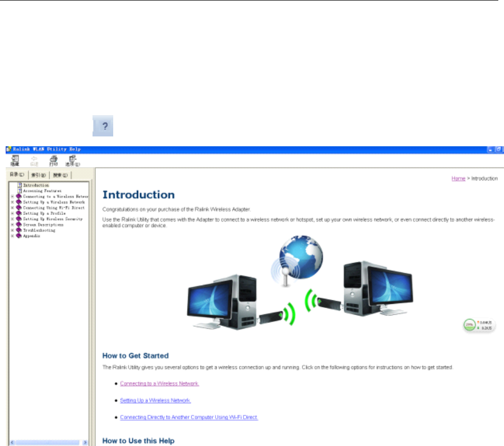Click the Introduction page heading
The height and width of the screenshot is (446, 504).
coord(139,195)
